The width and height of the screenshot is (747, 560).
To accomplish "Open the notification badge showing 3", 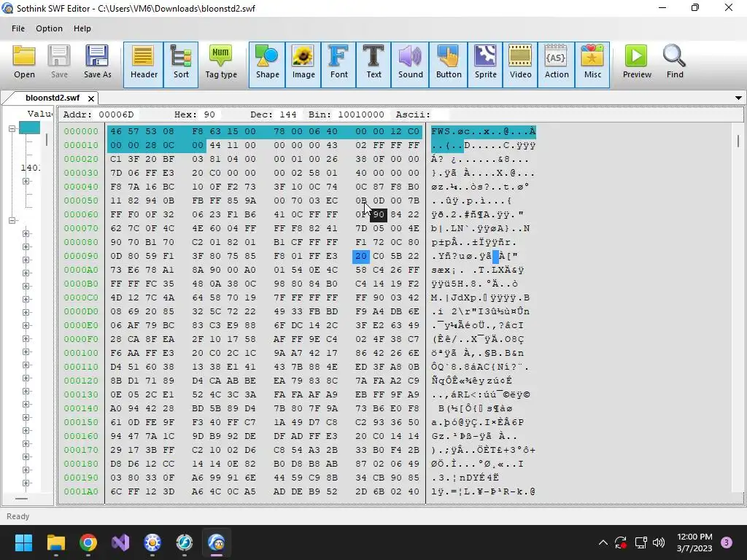I will click(x=727, y=542).
